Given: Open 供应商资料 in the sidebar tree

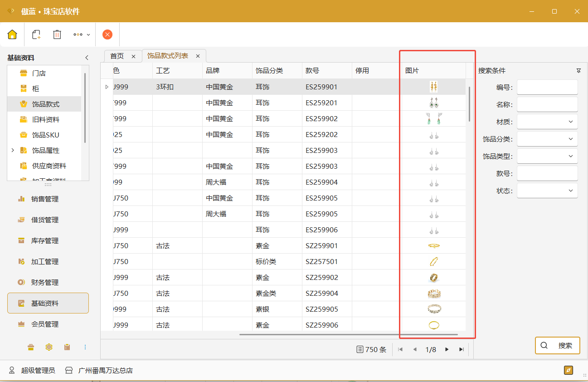Looking at the screenshot, I should (x=49, y=166).
